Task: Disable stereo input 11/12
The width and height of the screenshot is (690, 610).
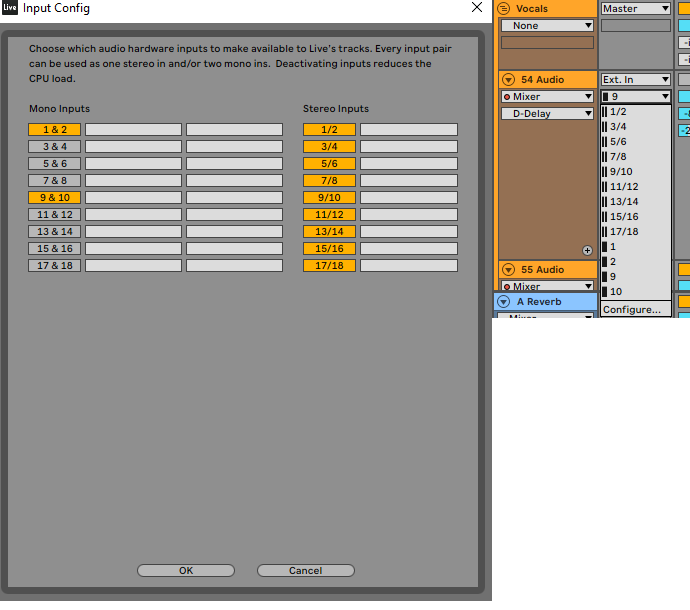Action: tap(329, 214)
